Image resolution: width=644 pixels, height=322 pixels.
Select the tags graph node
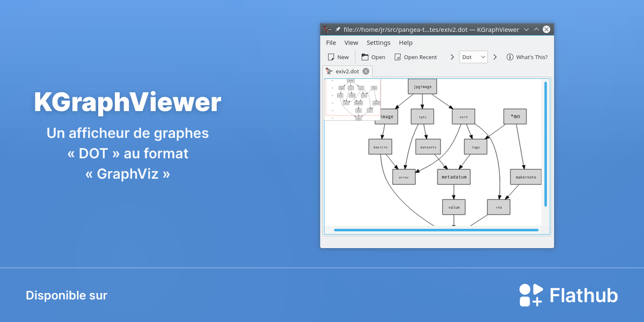(475, 147)
